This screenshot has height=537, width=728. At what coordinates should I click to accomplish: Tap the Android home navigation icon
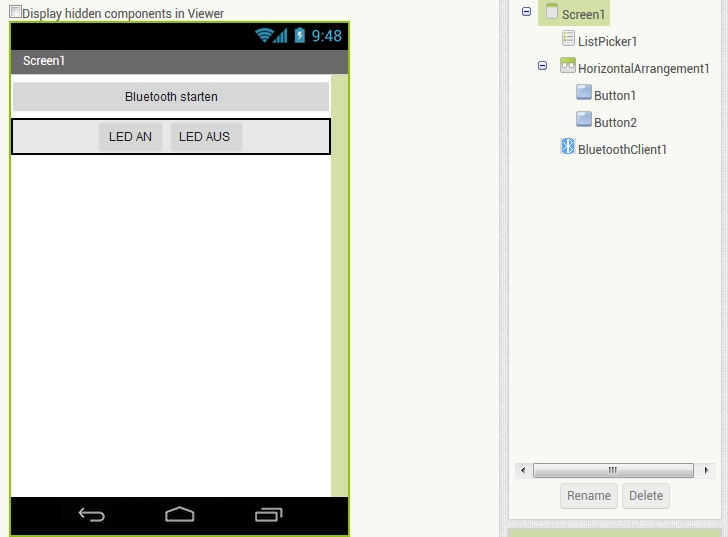click(x=180, y=514)
